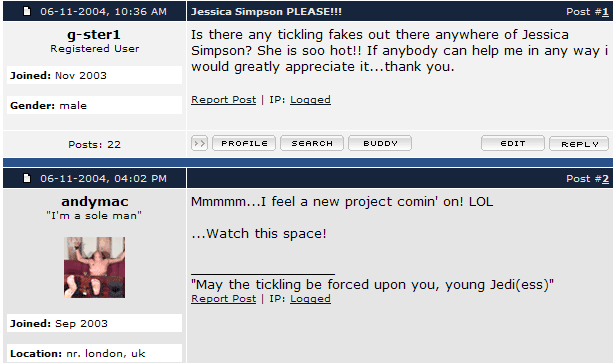Viewport: 615px width, 363px height.
Task: Click the Logged IP link in post 1
Action: [x=310, y=100]
